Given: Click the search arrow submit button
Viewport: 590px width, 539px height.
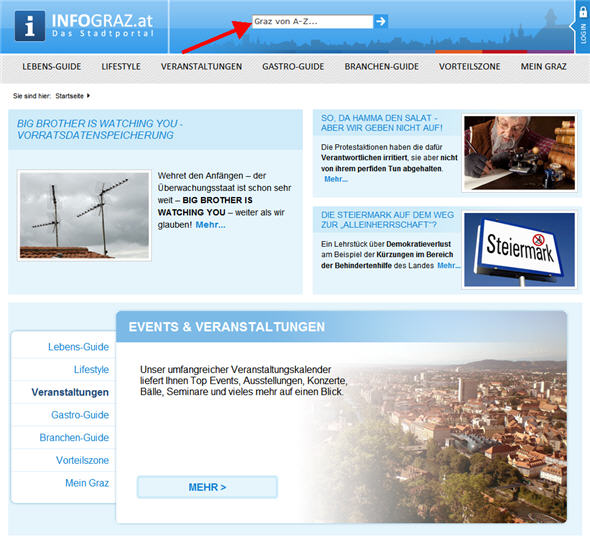Looking at the screenshot, I should click(381, 21).
